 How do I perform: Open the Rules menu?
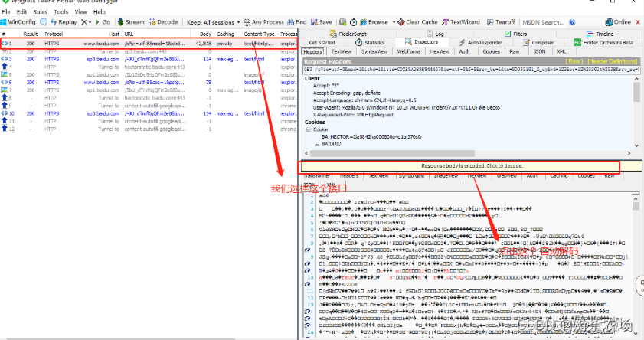(x=41, y=12)
